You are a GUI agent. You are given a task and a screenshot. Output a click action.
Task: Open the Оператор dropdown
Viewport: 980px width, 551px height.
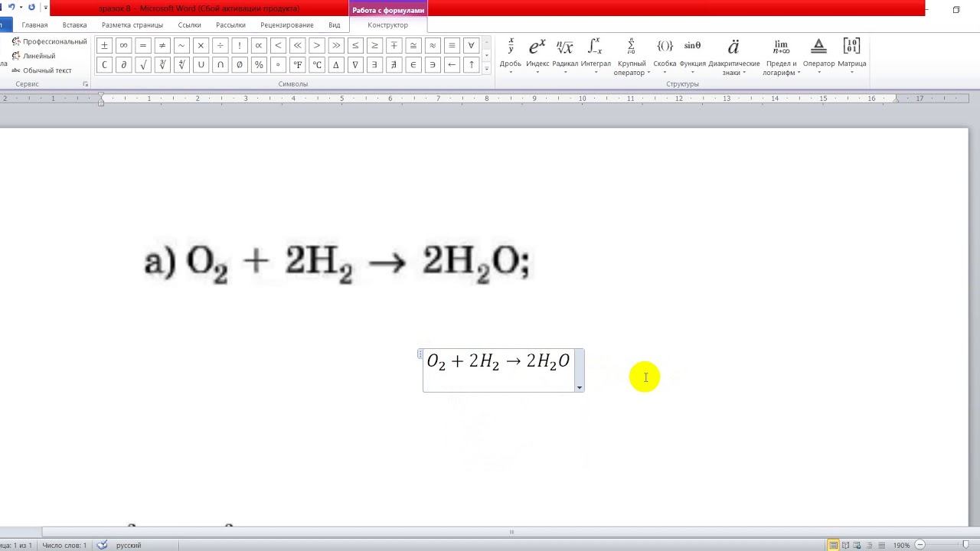[818, 57]
